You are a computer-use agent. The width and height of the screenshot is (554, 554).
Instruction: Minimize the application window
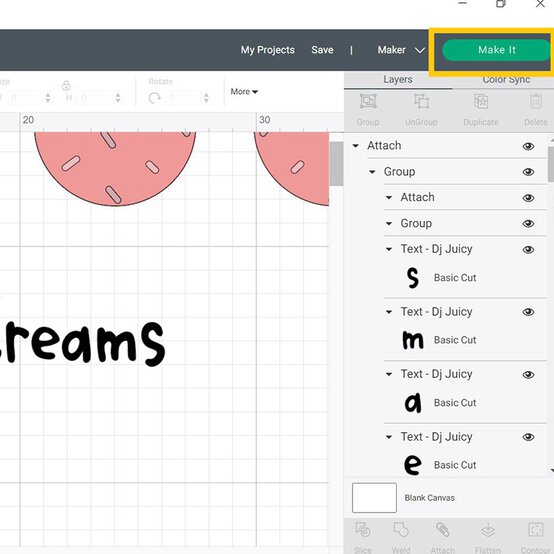tap(462, 3)
